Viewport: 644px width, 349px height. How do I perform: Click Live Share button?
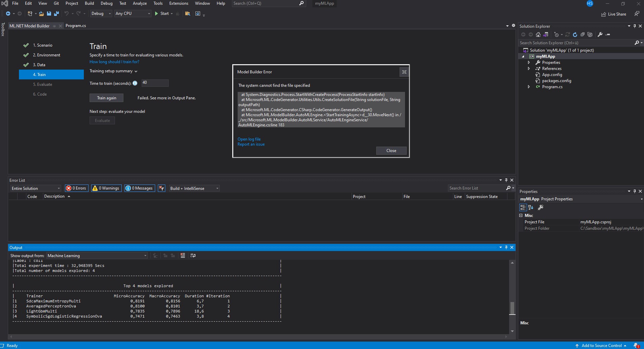coord(614,14)
